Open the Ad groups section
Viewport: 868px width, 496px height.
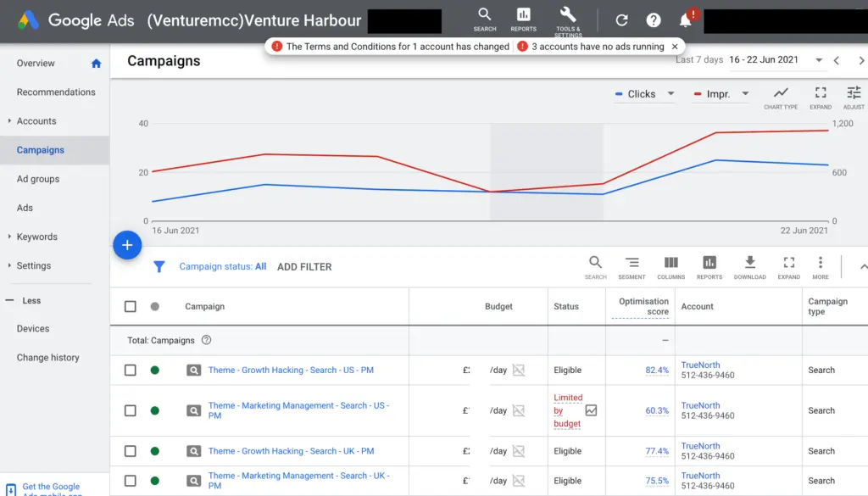tap(40, 179)
